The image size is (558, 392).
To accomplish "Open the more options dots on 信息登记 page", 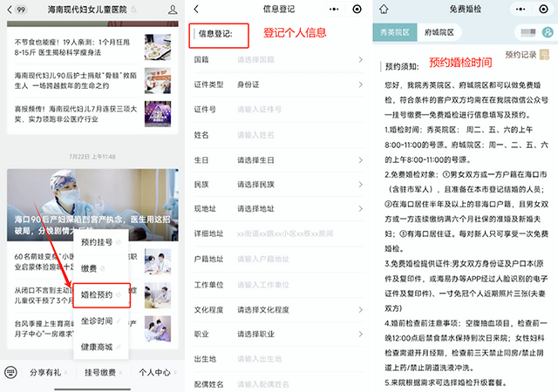I will point(334,10).
